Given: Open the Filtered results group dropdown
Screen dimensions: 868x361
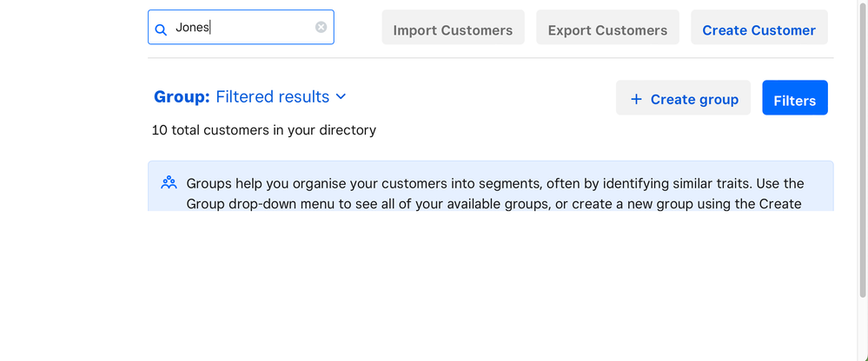Looking at the screenshot, I should [x=273, y=97].
